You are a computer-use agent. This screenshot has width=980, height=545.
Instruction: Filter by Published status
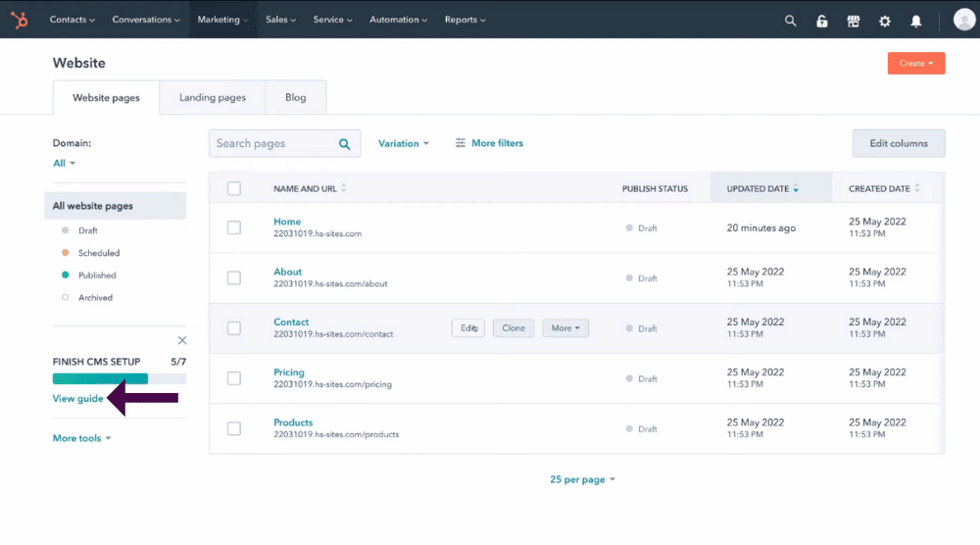(97, 275)
